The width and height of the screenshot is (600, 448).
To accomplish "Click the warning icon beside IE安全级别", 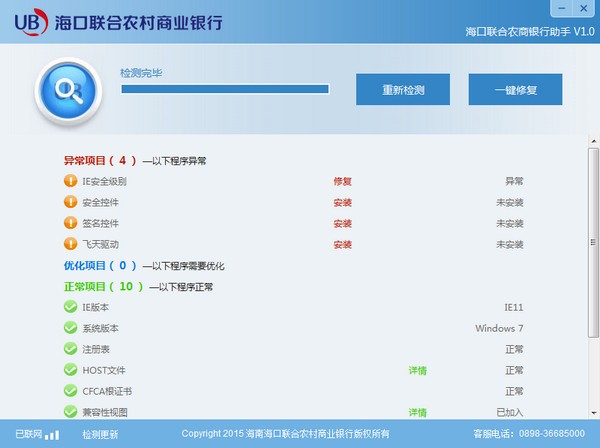I will tap(70, 181).
